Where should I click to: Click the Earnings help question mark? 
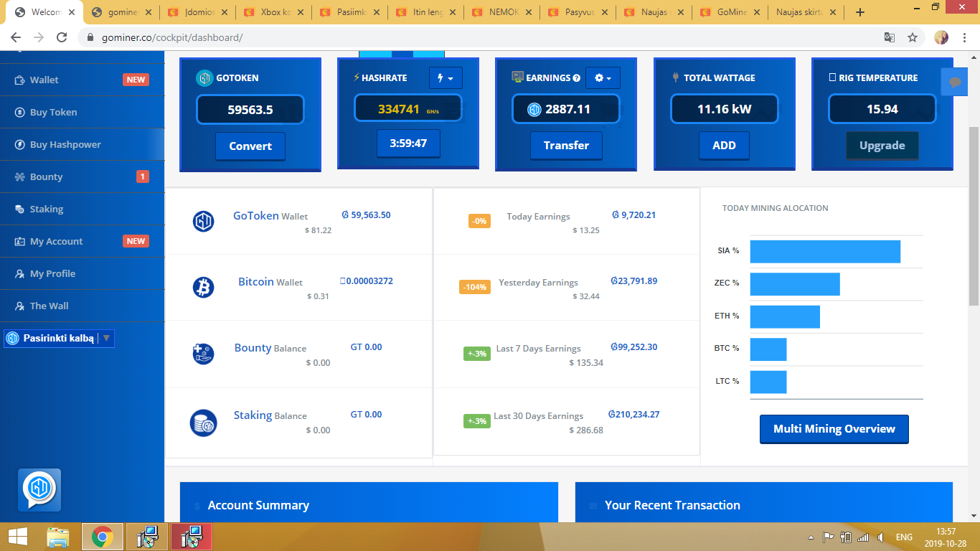[576, 78]
